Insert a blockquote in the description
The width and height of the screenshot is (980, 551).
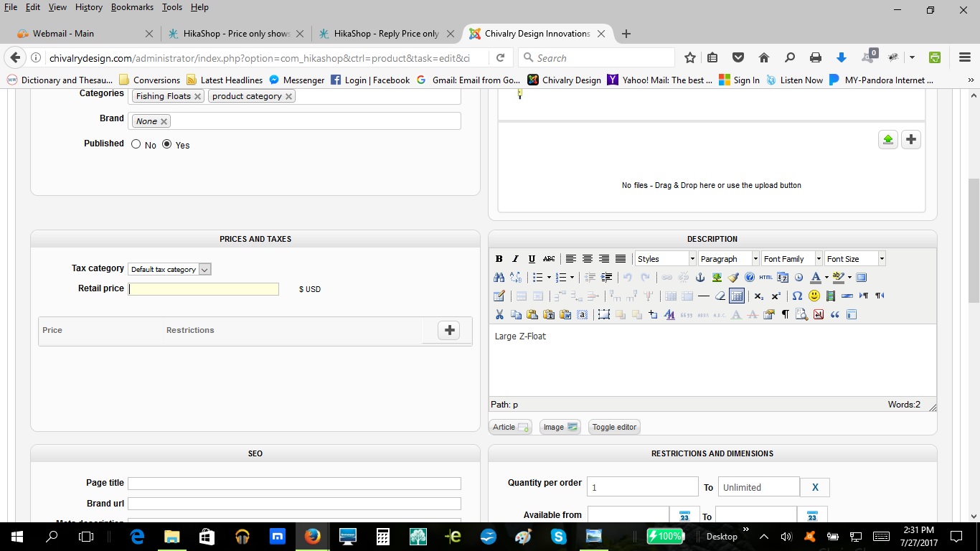pyautogui.click(x=835, y=314)
